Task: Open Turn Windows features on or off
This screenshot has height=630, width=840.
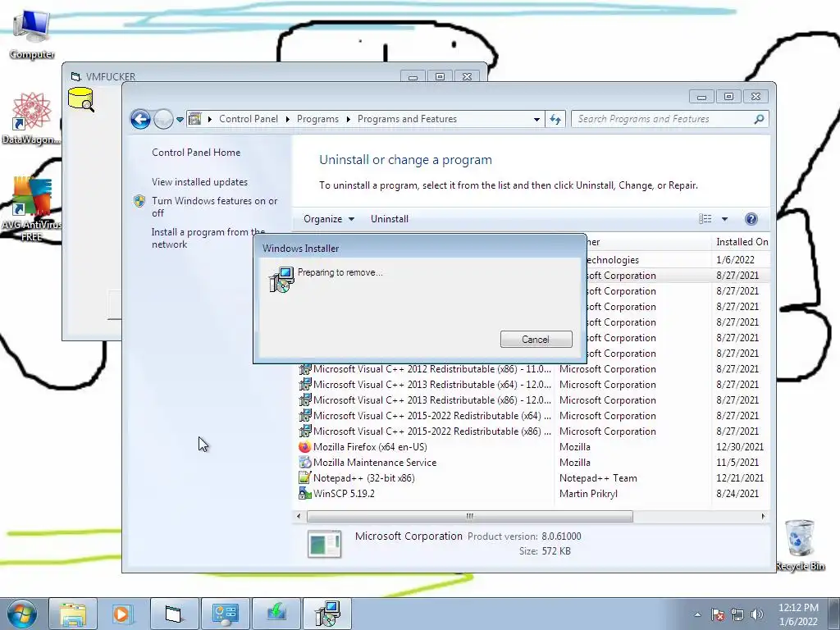Action: coord(214,207)
